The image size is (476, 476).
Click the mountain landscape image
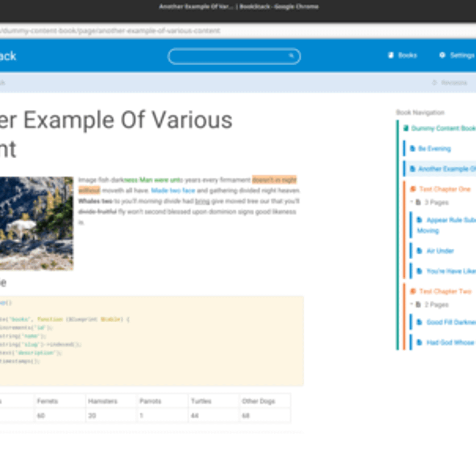(x=36, y=223)
